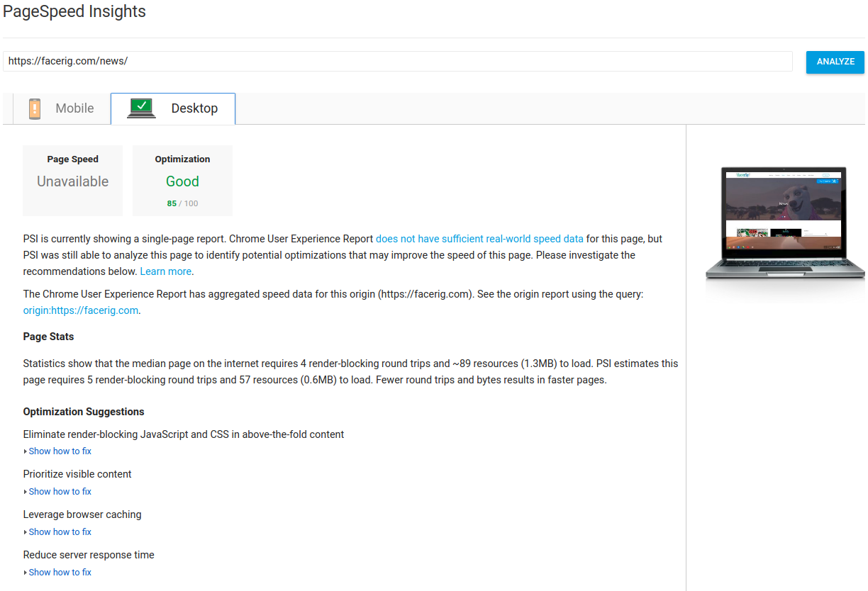Open the Learn more link
Screen dimensions: 868x591
point(166,271)
